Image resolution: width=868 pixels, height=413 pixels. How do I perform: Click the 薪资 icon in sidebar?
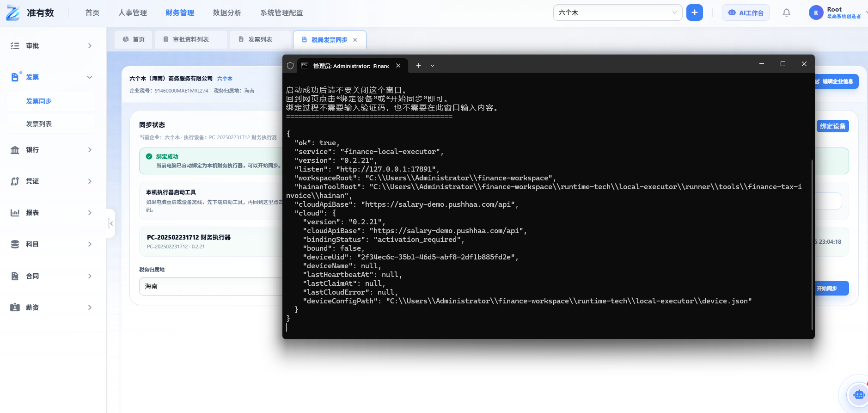coord(15,308)
